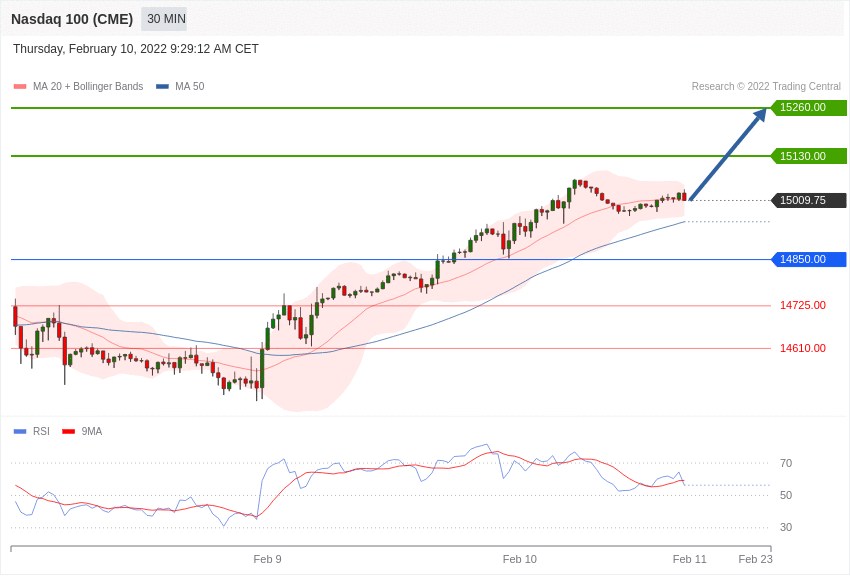
Task: Click the Nasdaq 100 (CME) title
Action: point(72,19)
